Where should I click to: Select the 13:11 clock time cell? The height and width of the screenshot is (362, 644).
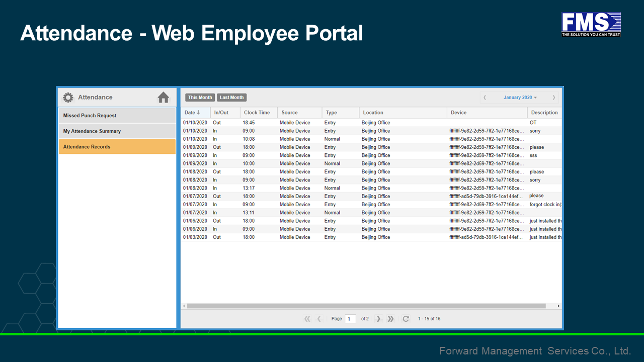point(249,213)
